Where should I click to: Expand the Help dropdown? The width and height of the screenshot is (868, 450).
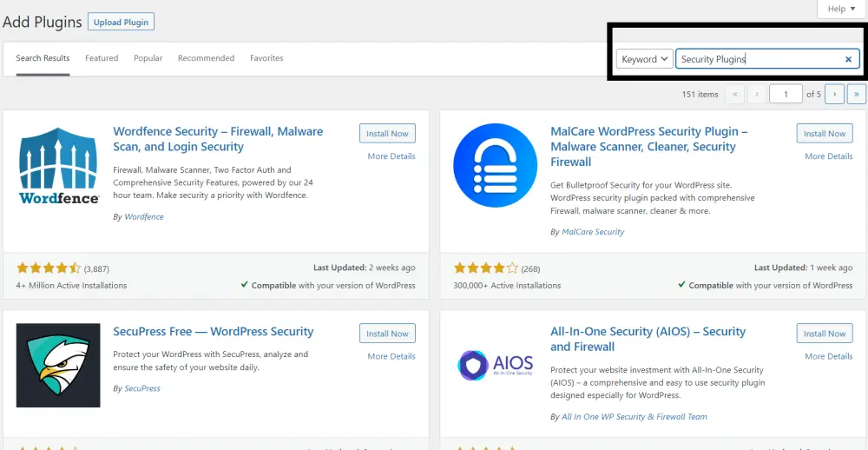click(x=841, y=9)
